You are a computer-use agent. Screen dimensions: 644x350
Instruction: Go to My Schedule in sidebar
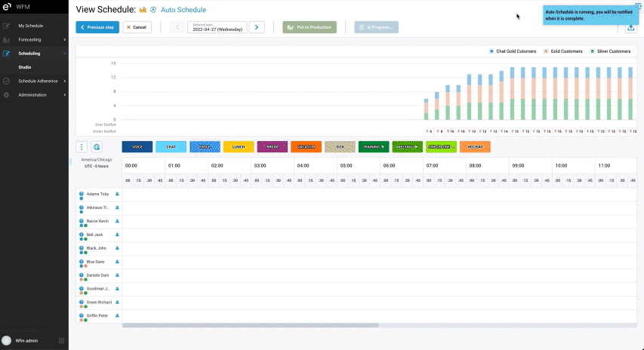pyautogui.click(x=30, y=26)
